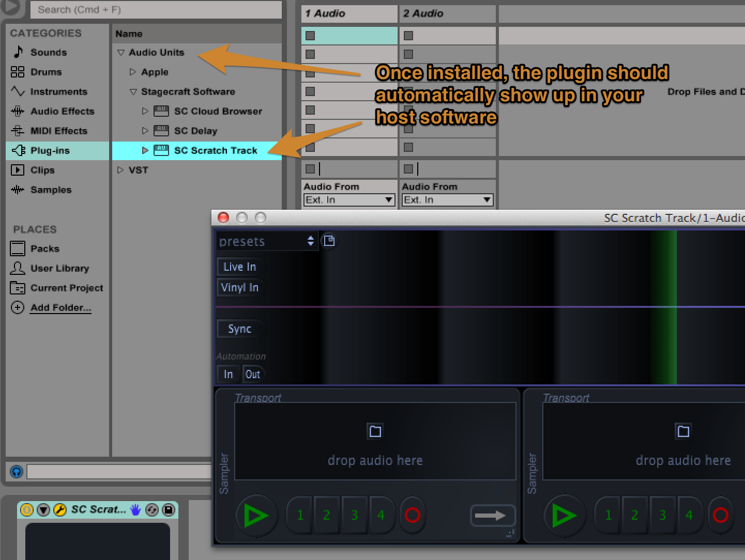Viewport: 745px width, 560px height.
Task: Toggle the SC Scratch device activator
Action: (27, 510)
